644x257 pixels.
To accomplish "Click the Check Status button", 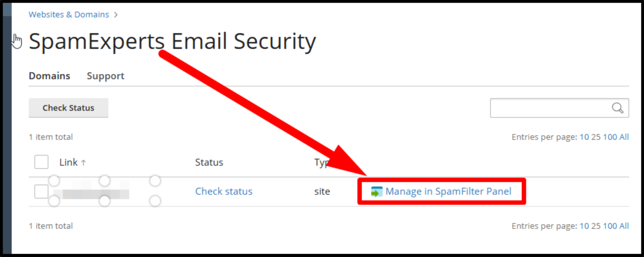I will click(x=69, y=108).
